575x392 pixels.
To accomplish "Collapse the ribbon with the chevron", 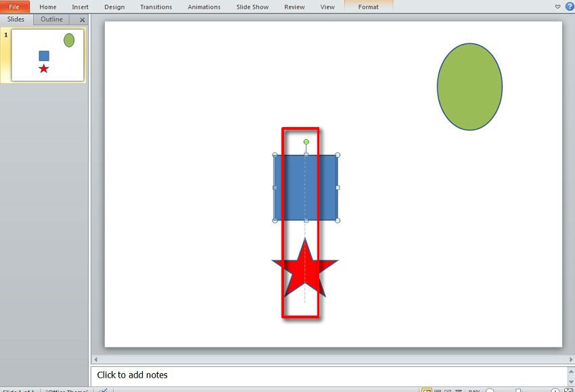I will tap(557, 7).
